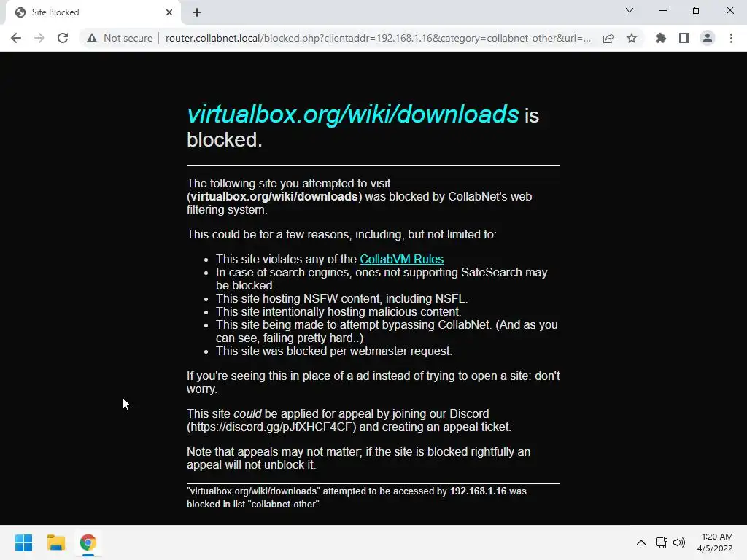747x560 pixels.
Task: Open the clock and date panel
Action: [715, 542]
